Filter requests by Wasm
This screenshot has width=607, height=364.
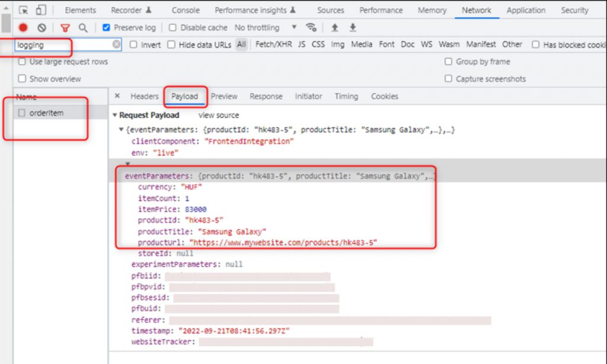coord(449,44)
